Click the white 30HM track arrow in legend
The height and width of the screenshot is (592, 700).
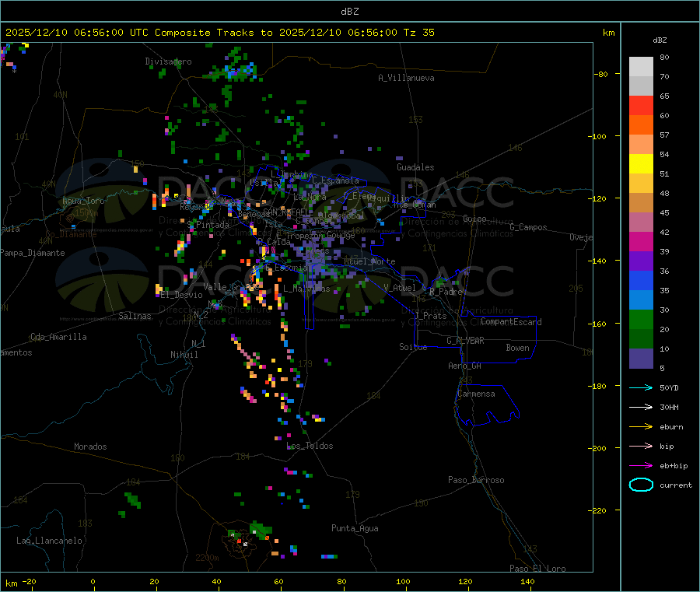[641, 407]
